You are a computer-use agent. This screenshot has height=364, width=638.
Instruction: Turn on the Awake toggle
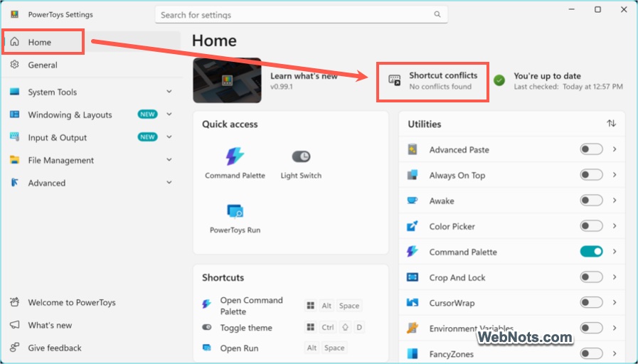(x=591, y=200)
